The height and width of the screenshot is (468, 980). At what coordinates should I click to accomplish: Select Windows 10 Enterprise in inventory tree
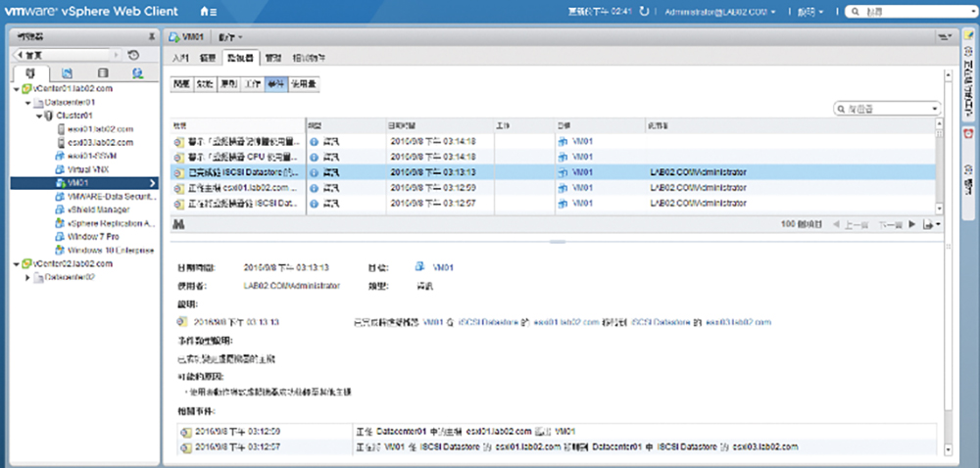pyautogui.click(x=111, y=251)
